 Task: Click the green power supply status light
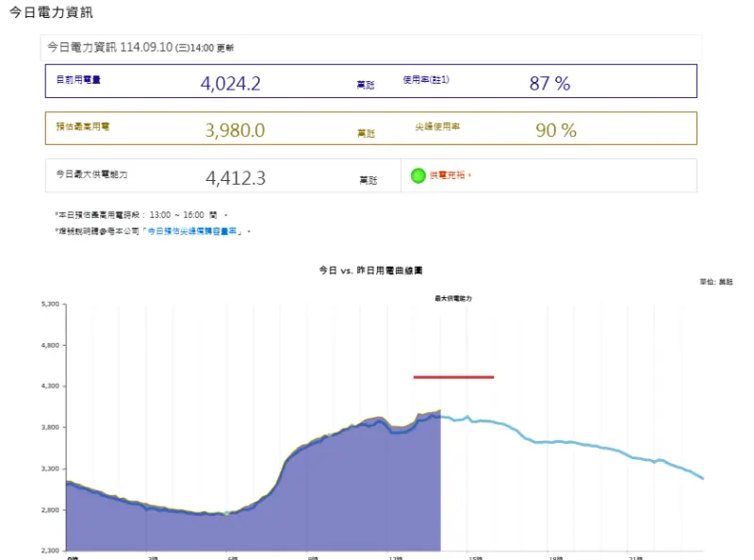(418, 175)
